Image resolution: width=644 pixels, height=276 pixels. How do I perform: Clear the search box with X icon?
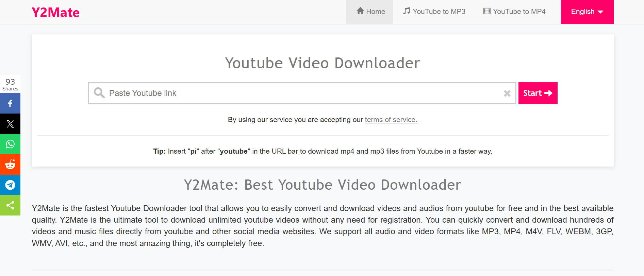(x=507, y=93)
